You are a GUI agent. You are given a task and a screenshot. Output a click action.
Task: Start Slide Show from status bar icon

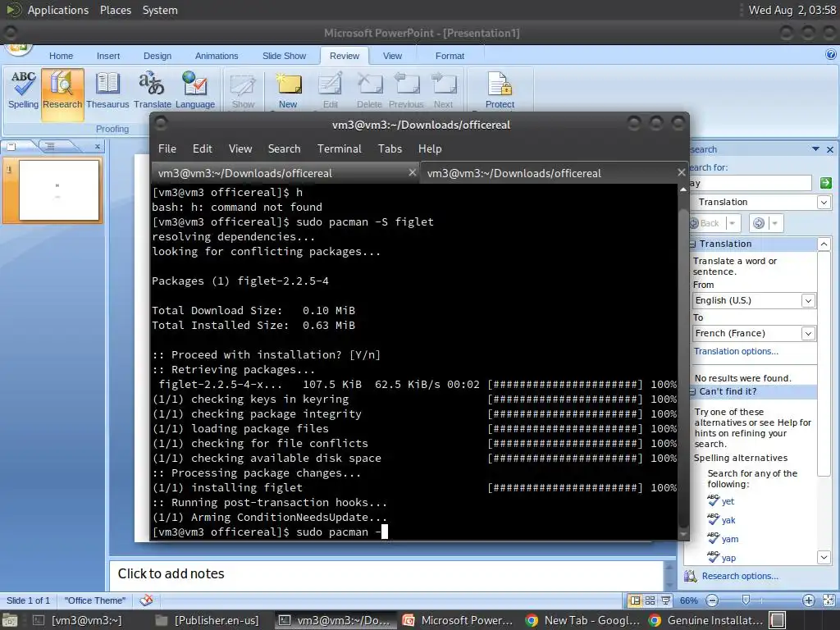tap(665, 600)
